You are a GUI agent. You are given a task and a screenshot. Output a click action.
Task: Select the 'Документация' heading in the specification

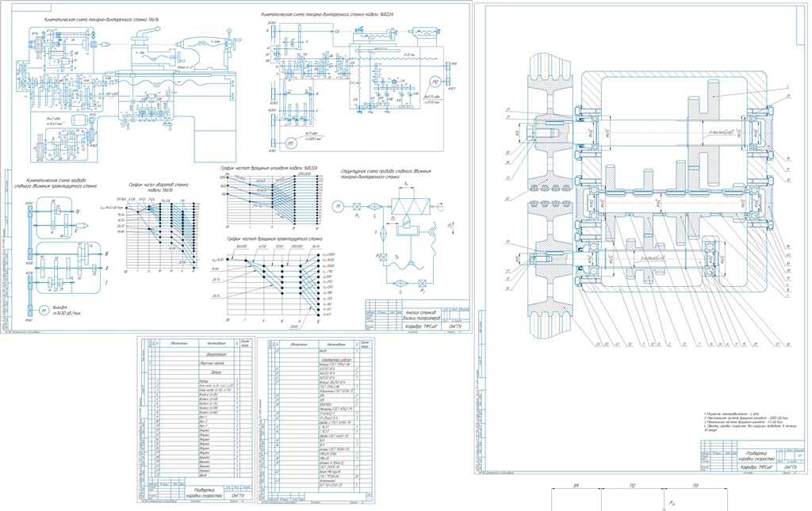[216, 355]
